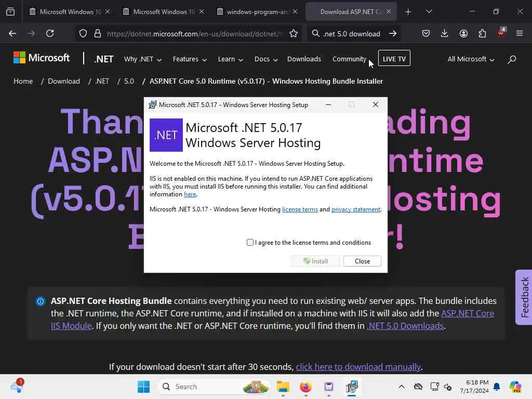
Task: Expand the Learn dropdown menu
Action: [x=230, y=59]
